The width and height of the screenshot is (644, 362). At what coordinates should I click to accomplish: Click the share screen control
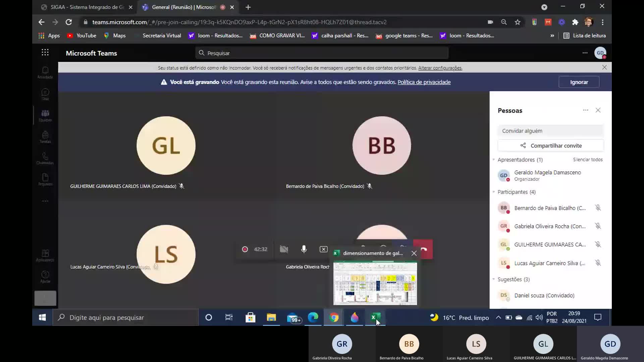pos(324,249)
